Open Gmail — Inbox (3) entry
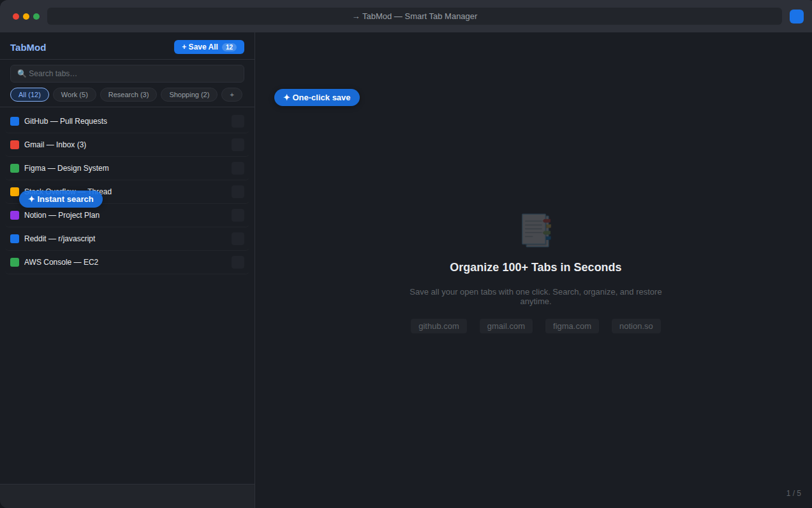Screen dimensions: 812x508 127,145
